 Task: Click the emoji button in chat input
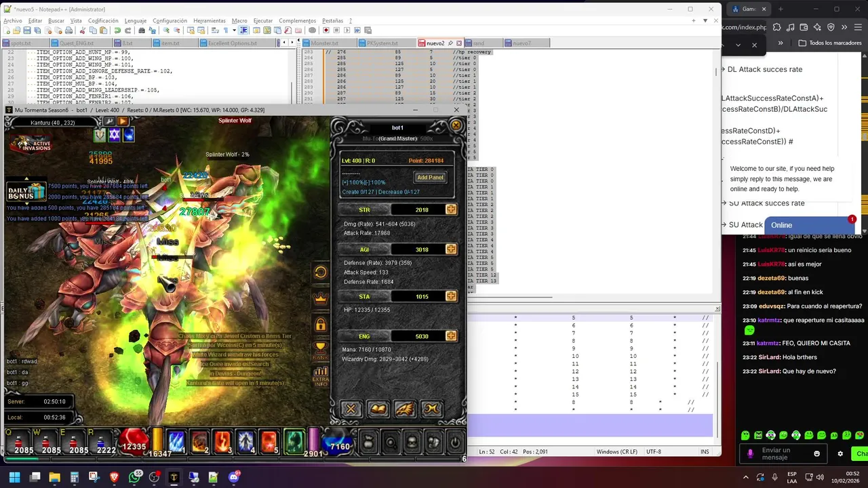816,453
